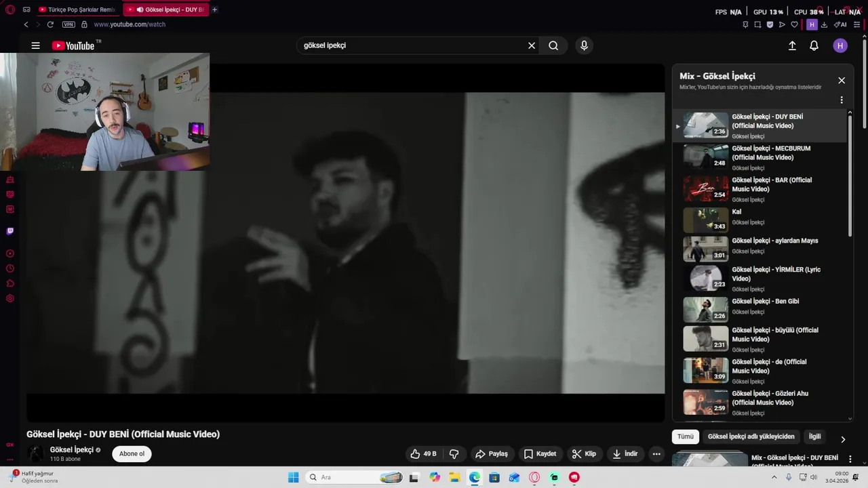Open Microsoft Store from the taskbar
Image resolution: width=868 pixels, height=488 pixels.
click(494, 477)
